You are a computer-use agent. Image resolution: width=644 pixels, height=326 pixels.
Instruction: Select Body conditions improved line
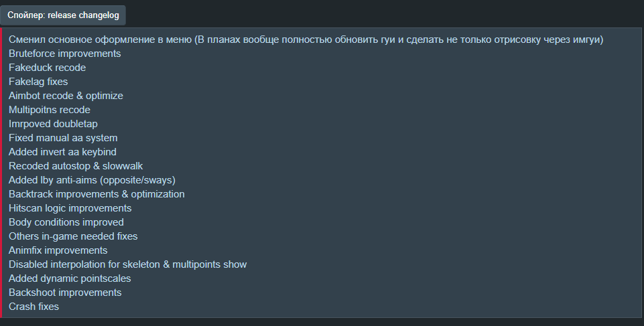coord(66,222)
